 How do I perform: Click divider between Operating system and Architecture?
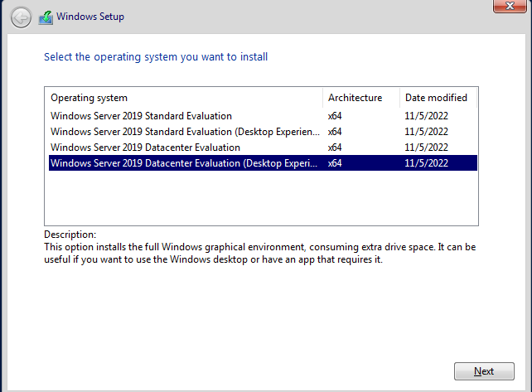(322, 98)
